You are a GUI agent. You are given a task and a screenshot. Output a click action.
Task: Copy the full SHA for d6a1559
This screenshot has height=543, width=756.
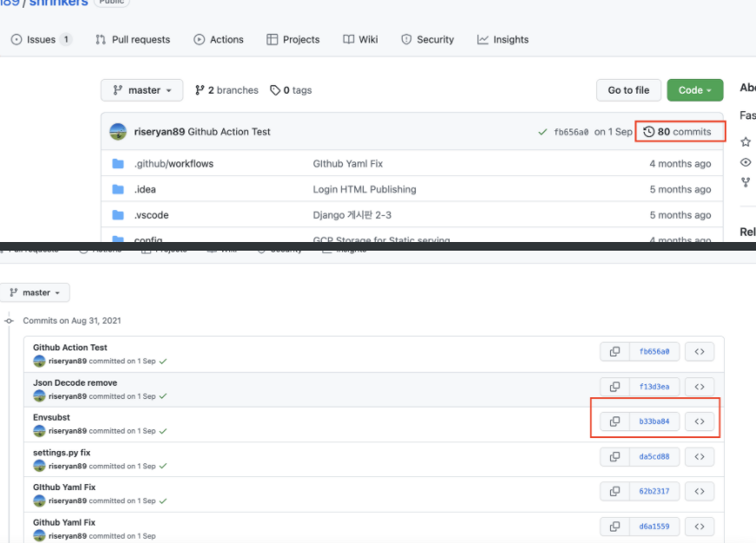tap(615, 527)
